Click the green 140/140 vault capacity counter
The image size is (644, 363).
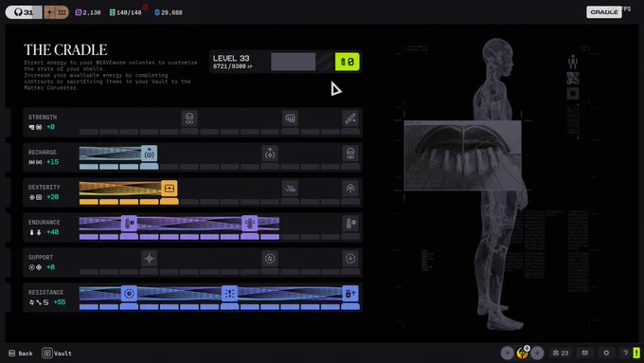125,12
